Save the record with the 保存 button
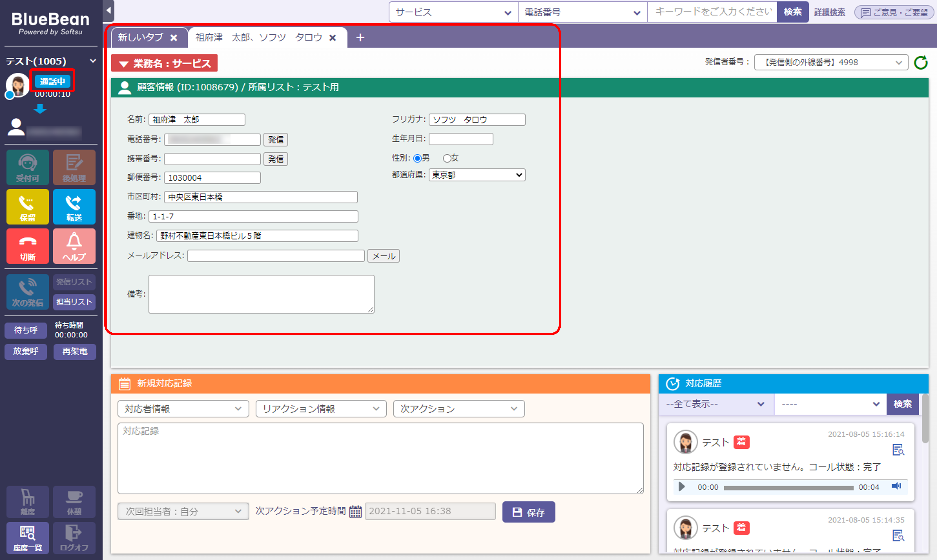Image resolution: width=937 pixels, height=560 pixels. (x=528, y=512)
